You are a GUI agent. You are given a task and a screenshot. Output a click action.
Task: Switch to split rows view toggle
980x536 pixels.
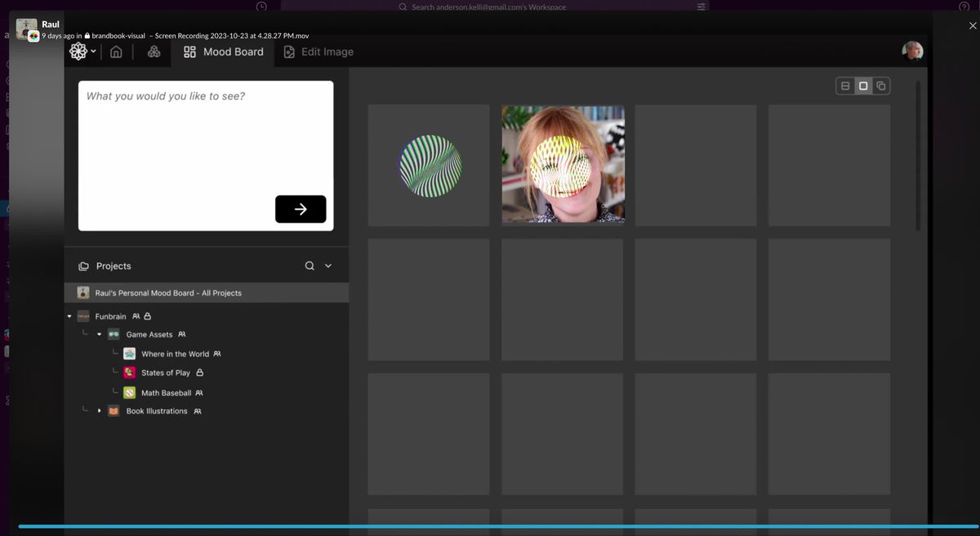coord(845,86)
